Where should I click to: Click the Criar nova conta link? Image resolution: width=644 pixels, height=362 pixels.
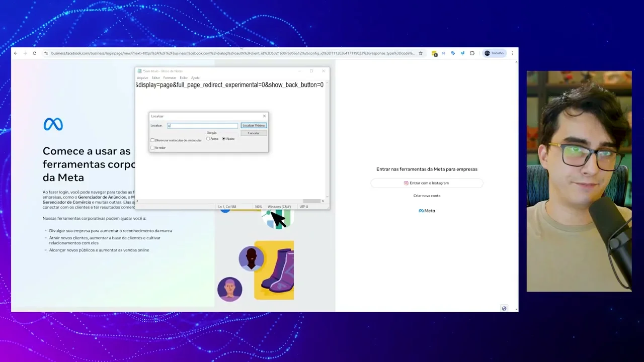[427, 196]
